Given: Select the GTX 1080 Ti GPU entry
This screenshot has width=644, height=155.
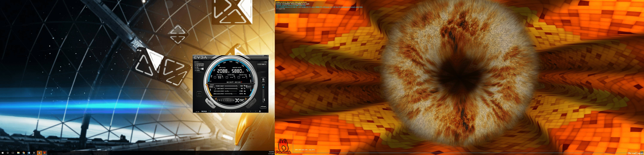Looking at the screenshot, I should pos(262,64).
